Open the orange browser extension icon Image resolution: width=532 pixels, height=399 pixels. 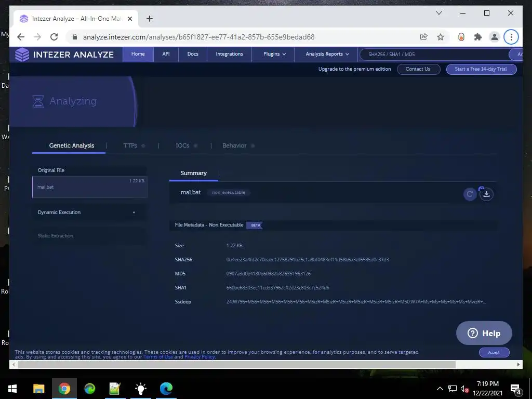click(x=461, y=37)
